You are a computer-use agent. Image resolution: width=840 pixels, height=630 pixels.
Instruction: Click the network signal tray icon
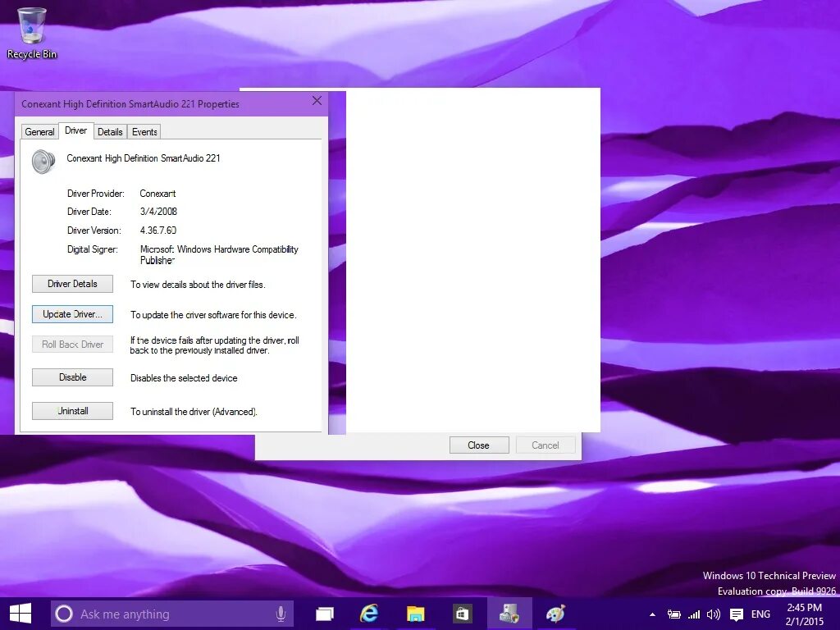pyautogui.click(x=693, y=613)
